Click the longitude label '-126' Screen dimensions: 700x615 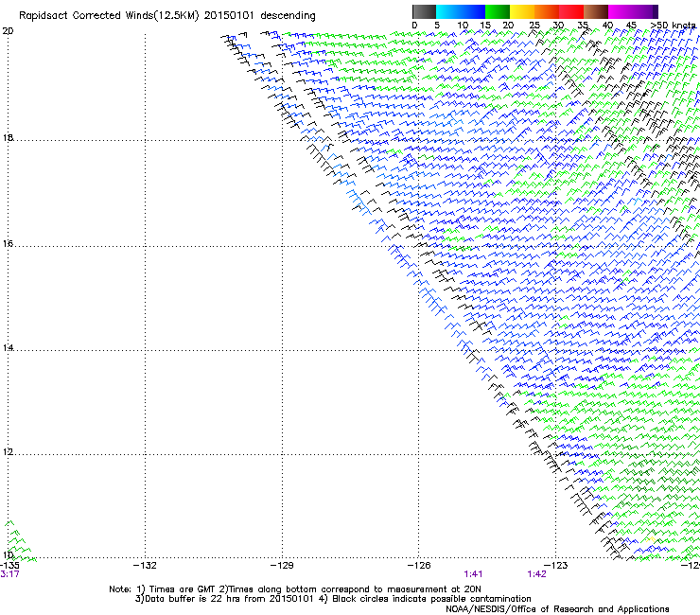point(419,566)
